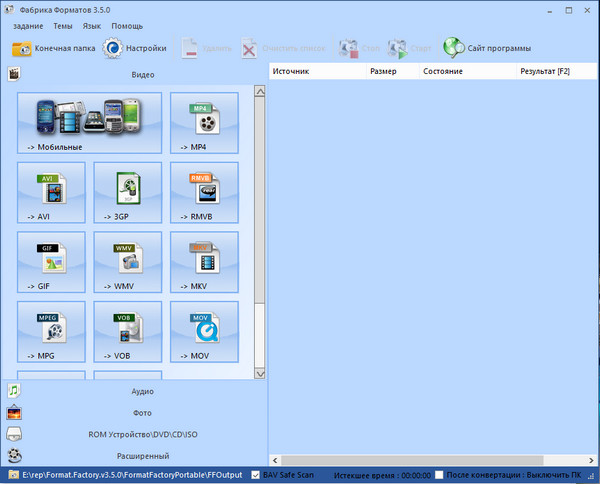
Task: Select the MP4 video conversion icon
Action: pyautogui.click(x=204, y=122)
